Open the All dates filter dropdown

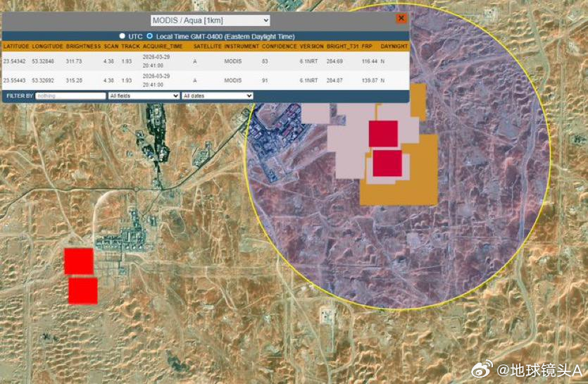pos(217,96)
